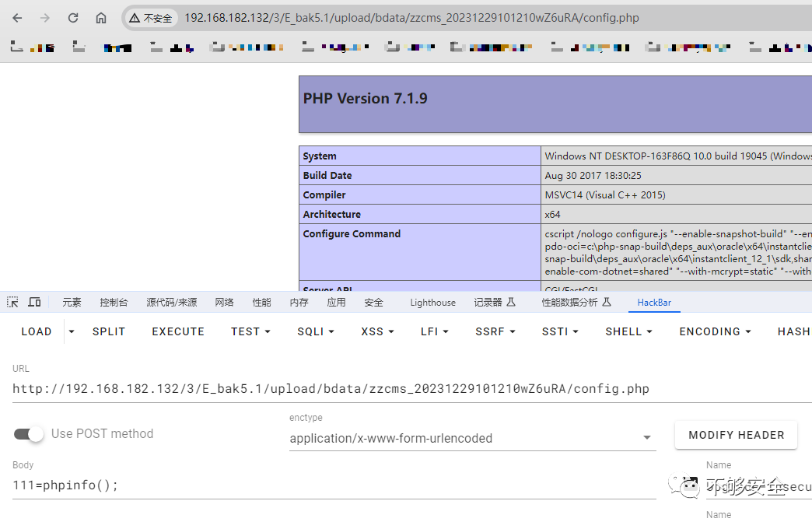Open the 应用 DevTools tab
812x522 pixels.
point(336,303)
